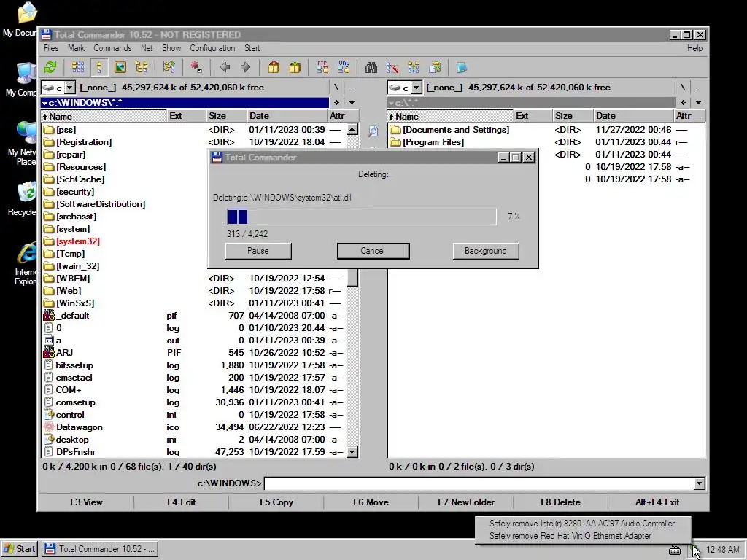Click the F5 Copy button
Viewport: 747px width, 560px height.
[276, 502]
